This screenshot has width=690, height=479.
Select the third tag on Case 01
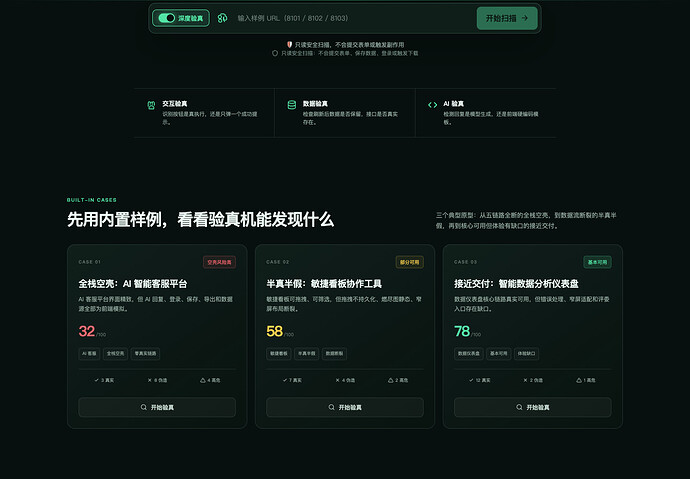tap(145, 354)
